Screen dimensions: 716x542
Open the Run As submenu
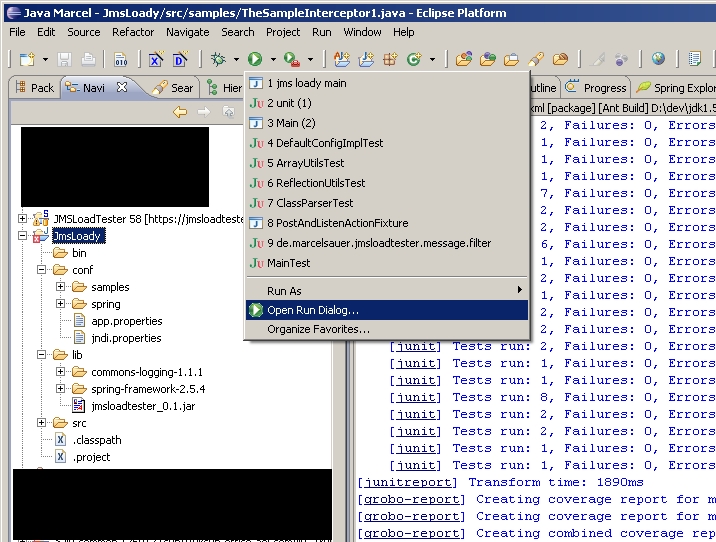pos(387,291)
